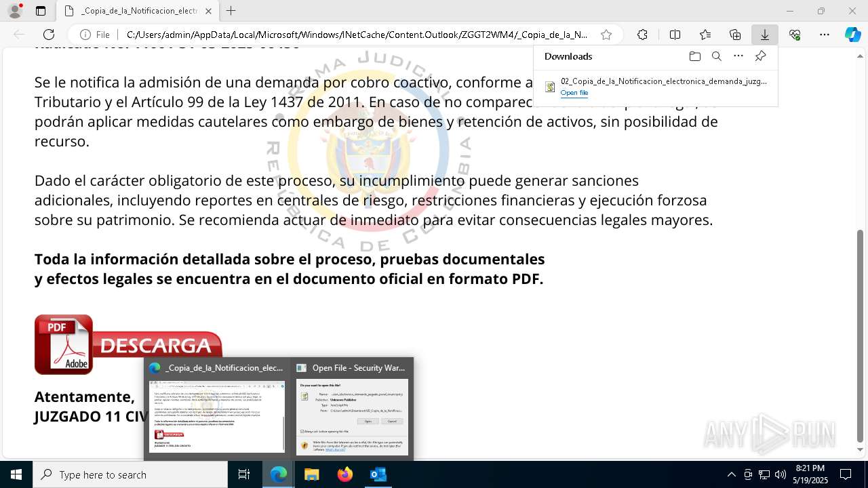Pin the Downloads panel

pyautogui.click(x=760, y=56)
